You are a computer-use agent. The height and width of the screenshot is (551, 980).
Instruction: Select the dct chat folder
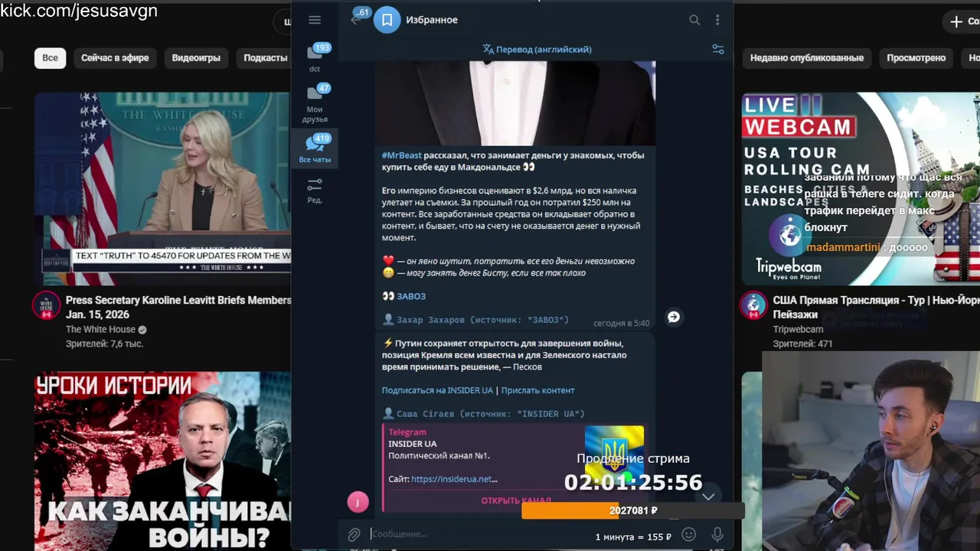click(315, 58)
